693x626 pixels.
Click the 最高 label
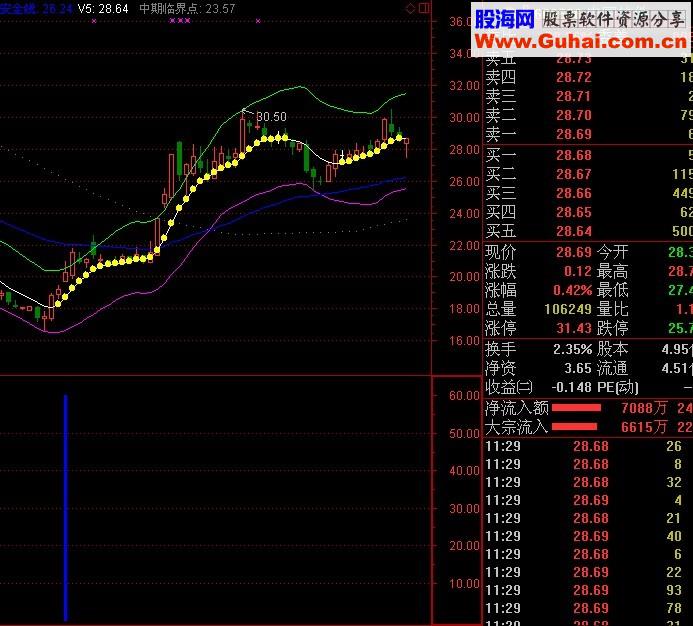(613, 271)
